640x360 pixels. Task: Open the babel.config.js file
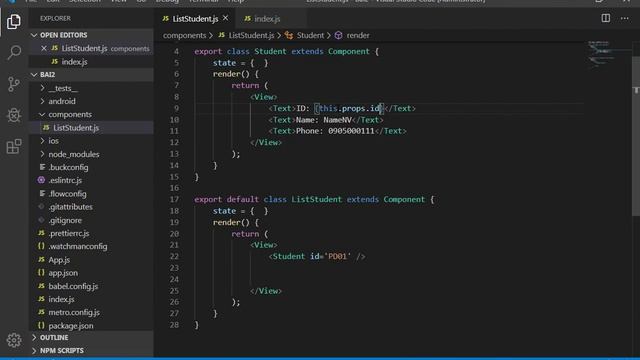tap(91, 286)
